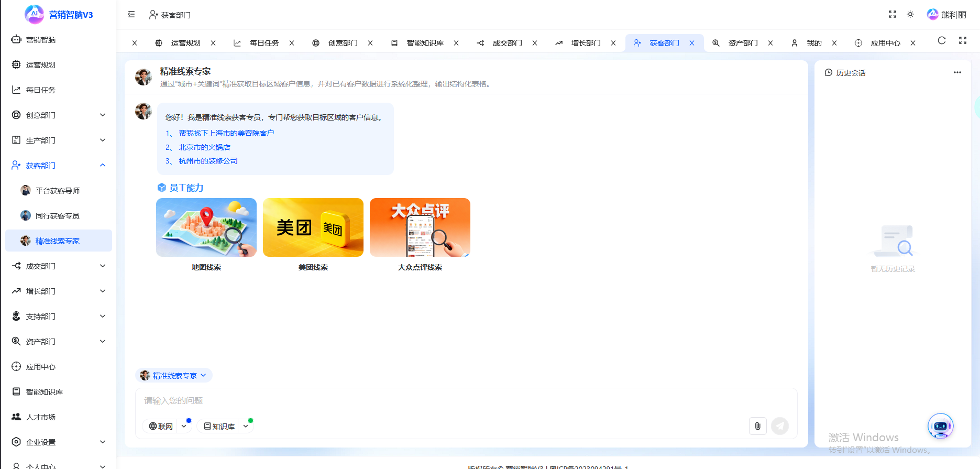Click the 获客部门 breadcrumb in header
This screenshot has height=469, width=980.
pyautogui.click(x=170, y=15)
